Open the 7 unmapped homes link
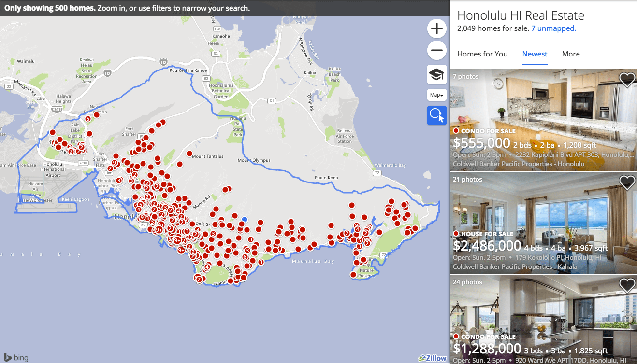The height and width of the screenshot is (364, 637). 553,28
